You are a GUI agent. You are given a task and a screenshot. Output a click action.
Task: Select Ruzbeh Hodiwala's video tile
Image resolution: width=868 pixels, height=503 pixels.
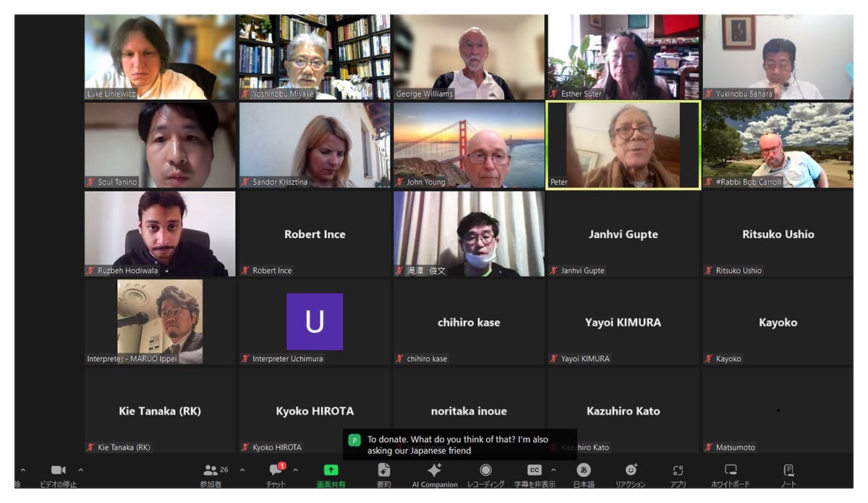click(160, 234)
